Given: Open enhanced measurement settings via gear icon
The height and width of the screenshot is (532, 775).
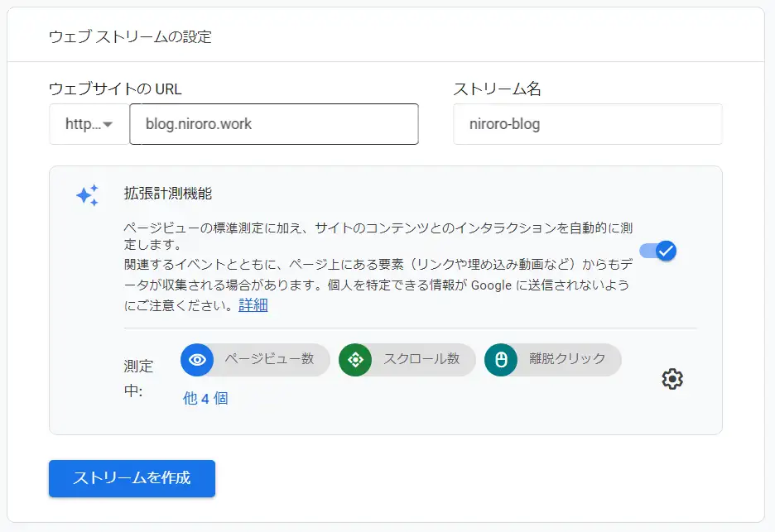Looking at the screenshot, I should [x=672, y=379].
